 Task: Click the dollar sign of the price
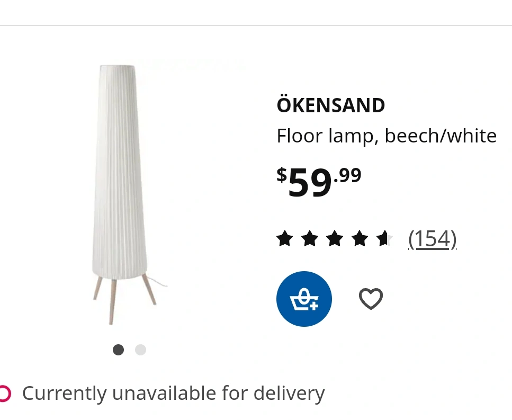coord(282,174)
